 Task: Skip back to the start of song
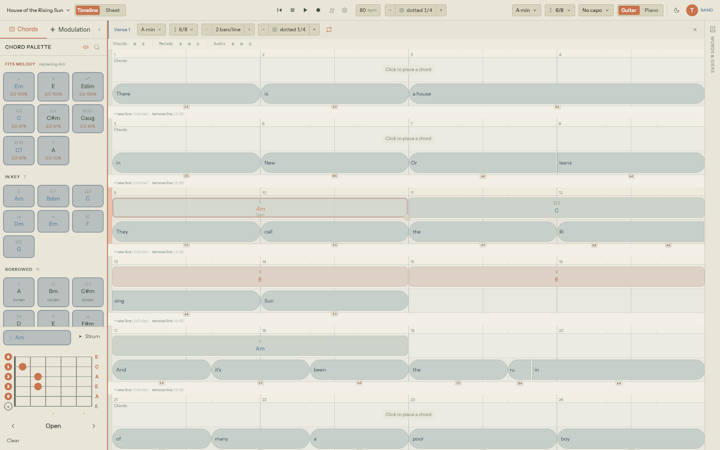pyautogui.click(x=279, y=10)
